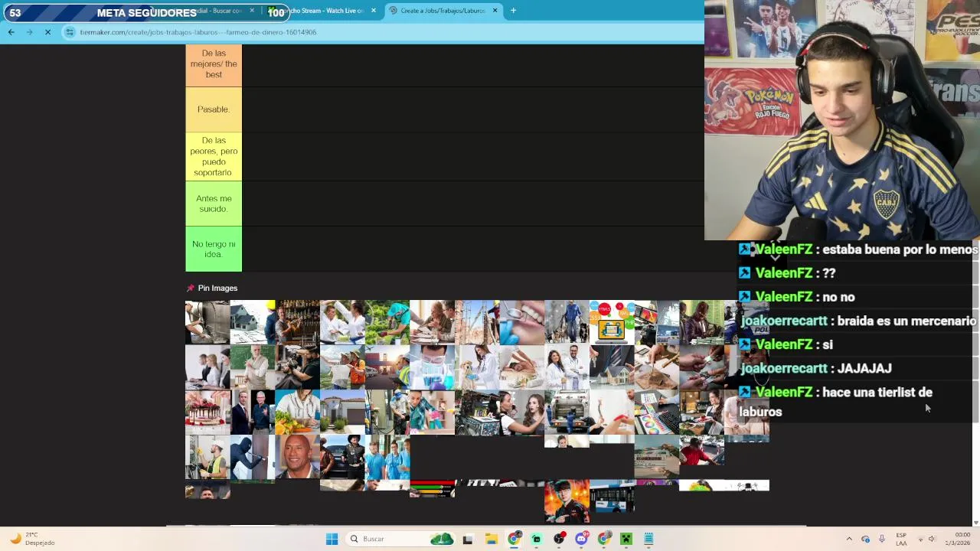
Task: Select the worker in yellow safety vest image
Action: [207, 458]
